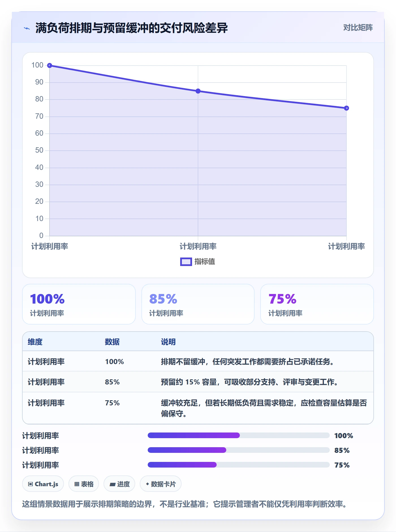Image resolution: width=396 pixels, height=532 pixels.
Task: Select the 表格 tag chip
Action: coord(84,484)
